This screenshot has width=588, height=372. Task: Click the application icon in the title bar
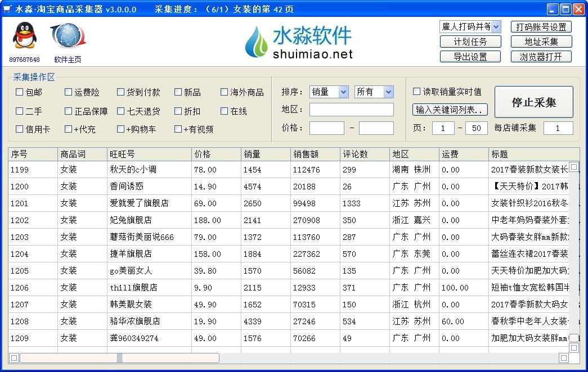pyautogui.click(x=8, y=8)
